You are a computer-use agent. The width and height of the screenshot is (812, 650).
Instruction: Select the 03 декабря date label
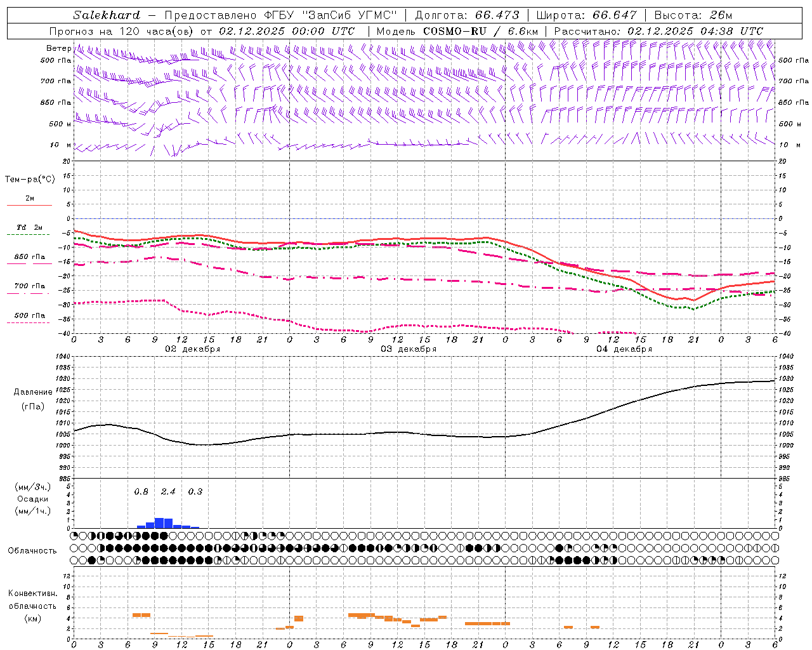(408, 349)
